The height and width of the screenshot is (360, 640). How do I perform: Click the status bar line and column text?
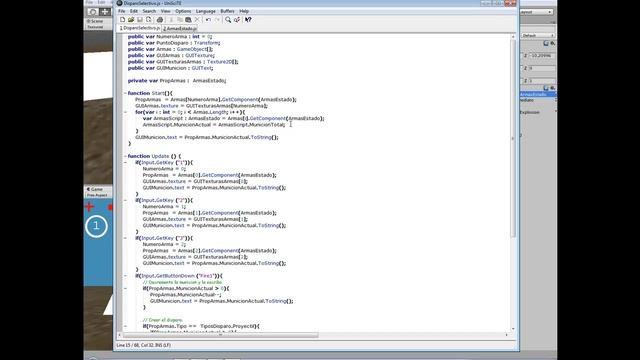tap(144, 345)
